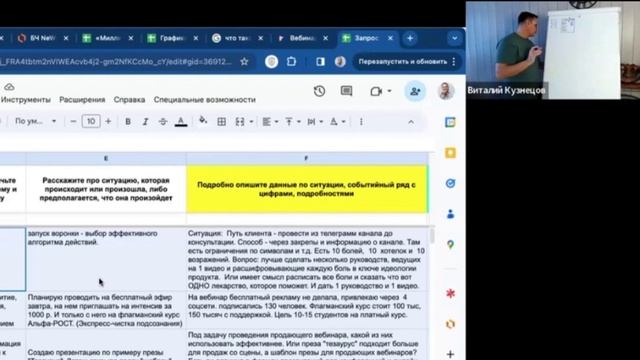Open the Справка menu
This screenshot has height=360, width=640.
tap(129, 100)
